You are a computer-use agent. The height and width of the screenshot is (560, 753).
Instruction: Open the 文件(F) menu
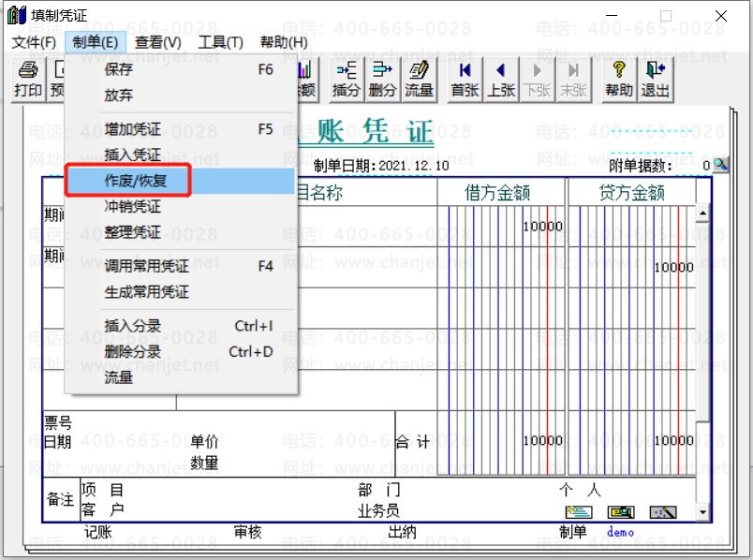[34, 42]
